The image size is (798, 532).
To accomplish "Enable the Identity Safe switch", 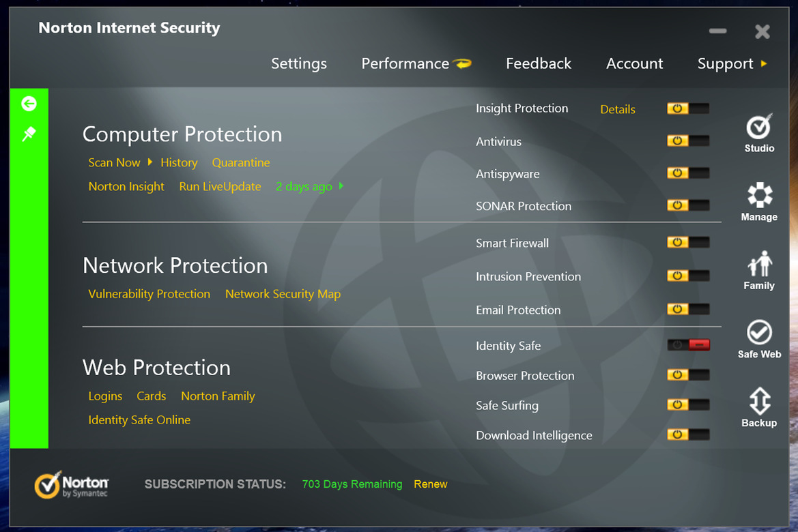I will click(x=688, y=345).
